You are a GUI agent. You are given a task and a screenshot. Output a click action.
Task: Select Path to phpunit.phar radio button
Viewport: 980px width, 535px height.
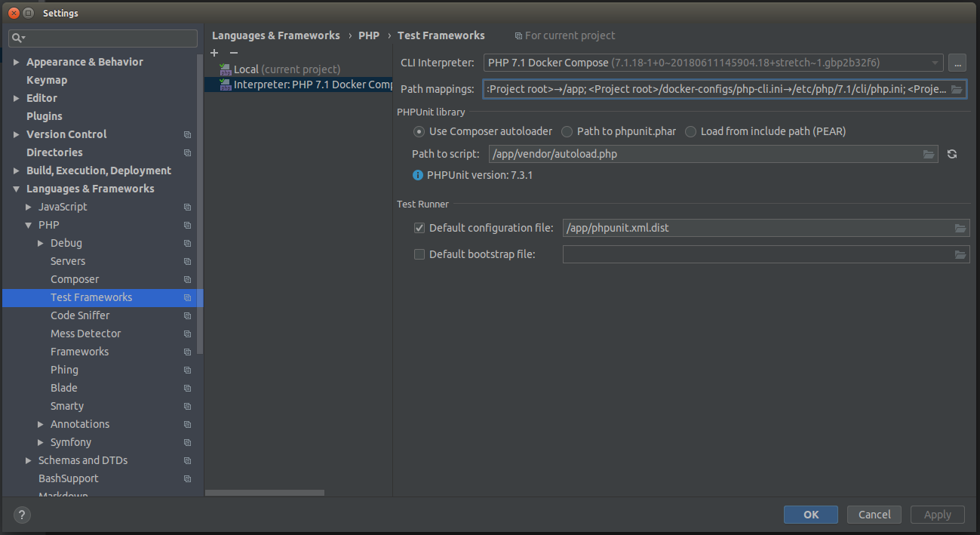click(x=567, y=131)
